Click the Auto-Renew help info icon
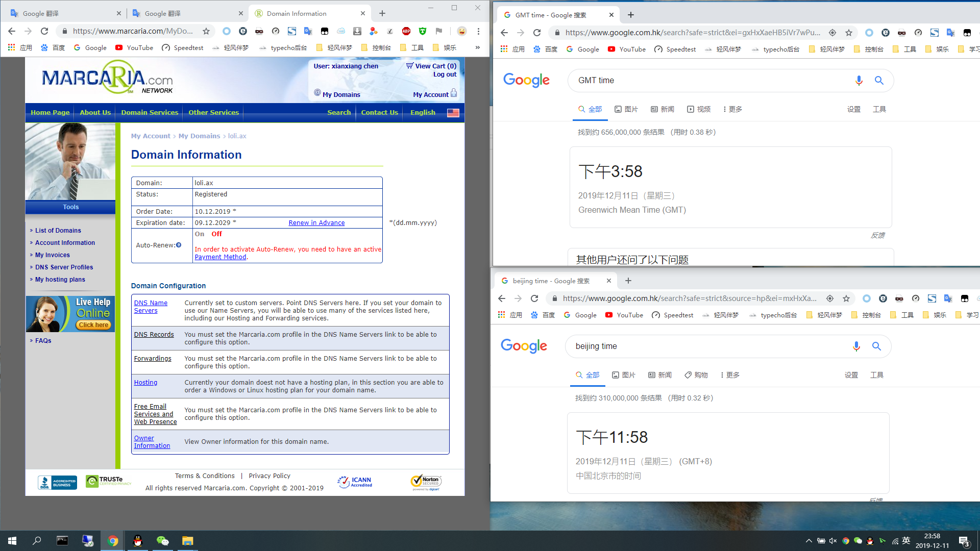 (179, 245)
